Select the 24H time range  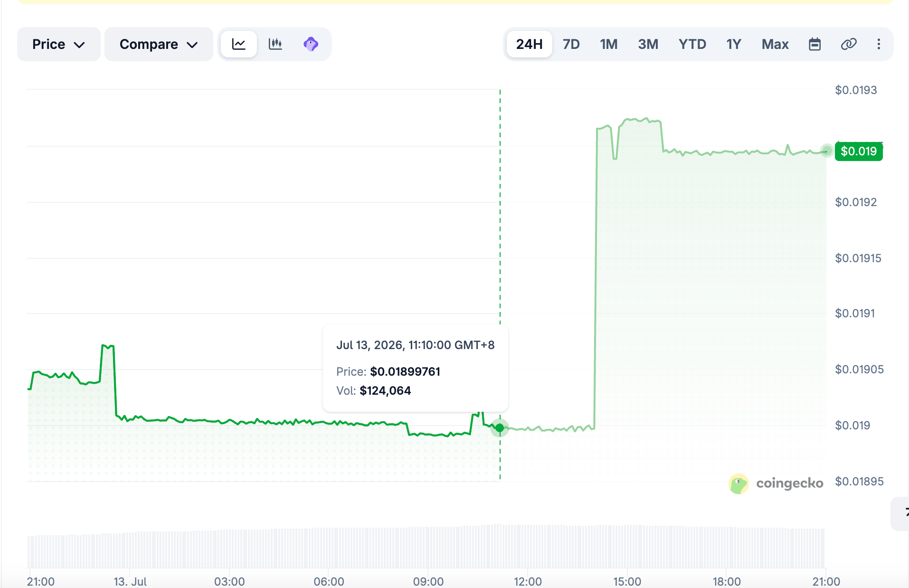coord(529,44)
